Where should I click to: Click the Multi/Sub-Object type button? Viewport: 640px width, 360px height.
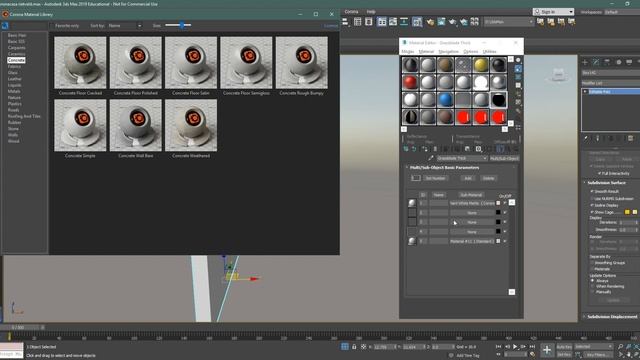[x=504, y=158]
